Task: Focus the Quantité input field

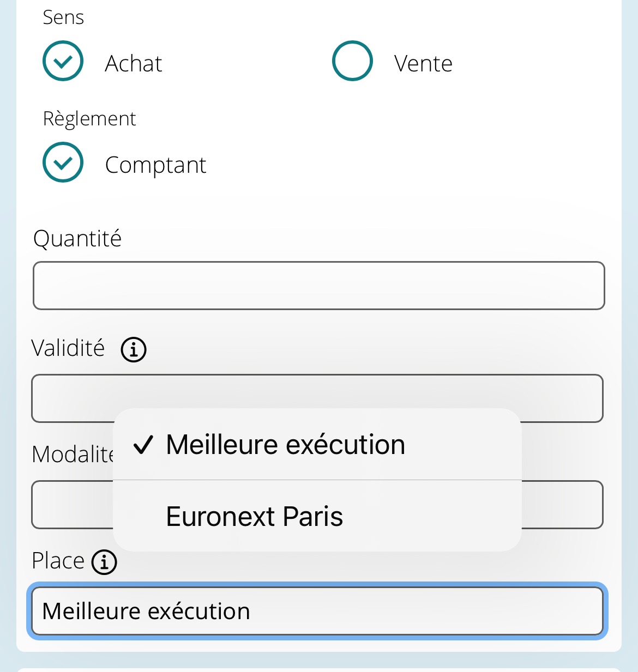Action: pos(318,286)
